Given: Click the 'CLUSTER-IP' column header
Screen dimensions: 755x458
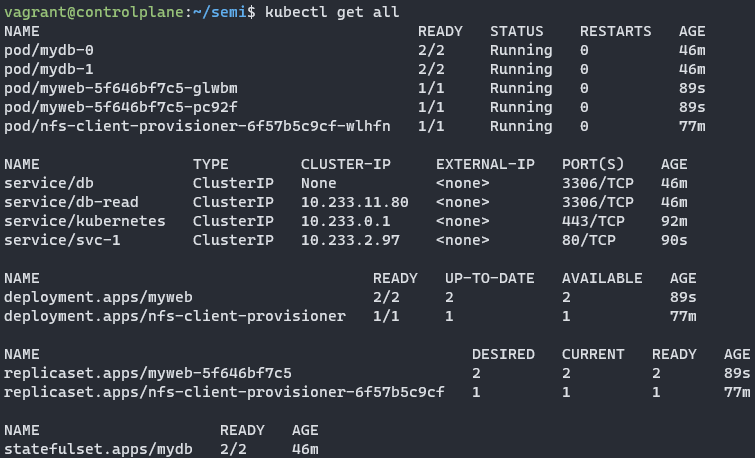Looking at the screenshot, I should 346,164.
